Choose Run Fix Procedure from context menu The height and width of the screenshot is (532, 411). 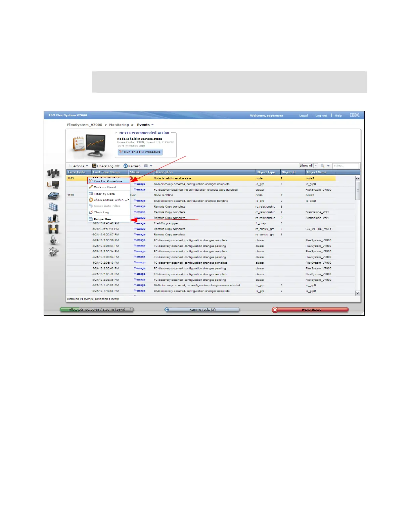coord(109,181)
